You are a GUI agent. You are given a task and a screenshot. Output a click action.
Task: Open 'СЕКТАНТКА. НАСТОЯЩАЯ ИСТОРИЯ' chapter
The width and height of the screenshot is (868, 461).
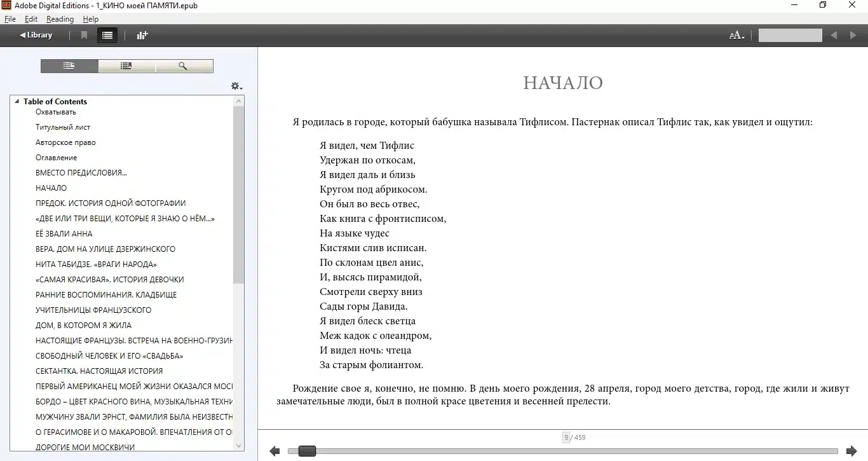tap(99, 371)
